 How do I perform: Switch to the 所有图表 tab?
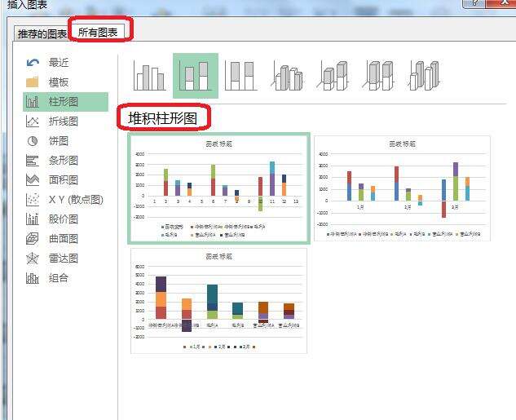coord(97,33)
